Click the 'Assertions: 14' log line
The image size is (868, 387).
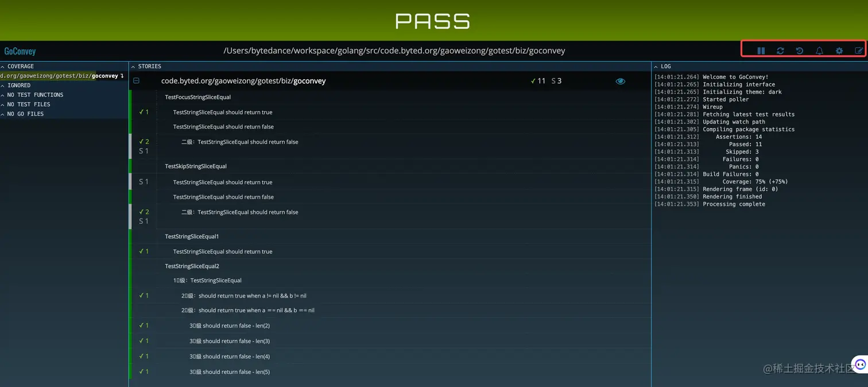point(708,137)
